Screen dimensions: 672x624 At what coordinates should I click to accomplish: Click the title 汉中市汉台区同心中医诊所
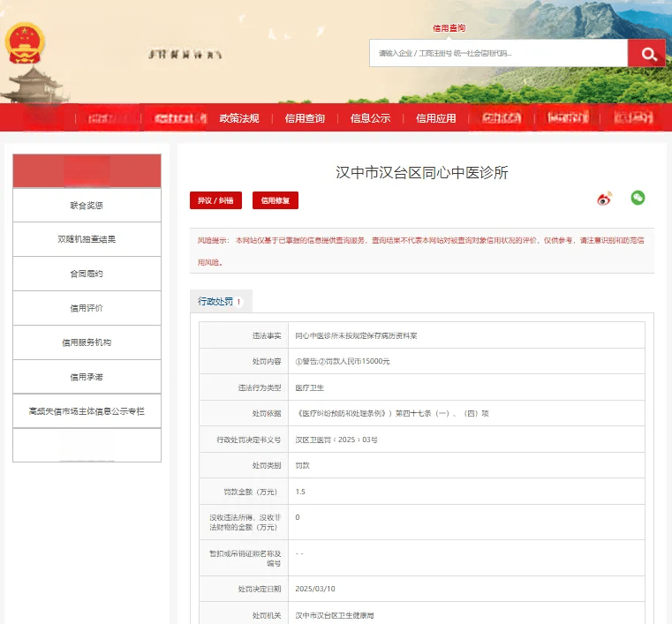click(422, 173)
